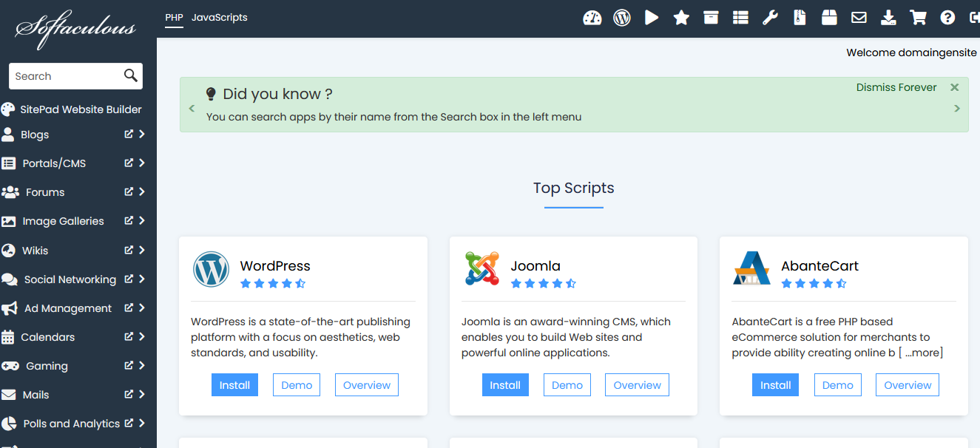Expand the Forums category arrow
This screenshot has height=448, width=980.
click(x=142, y=192)
